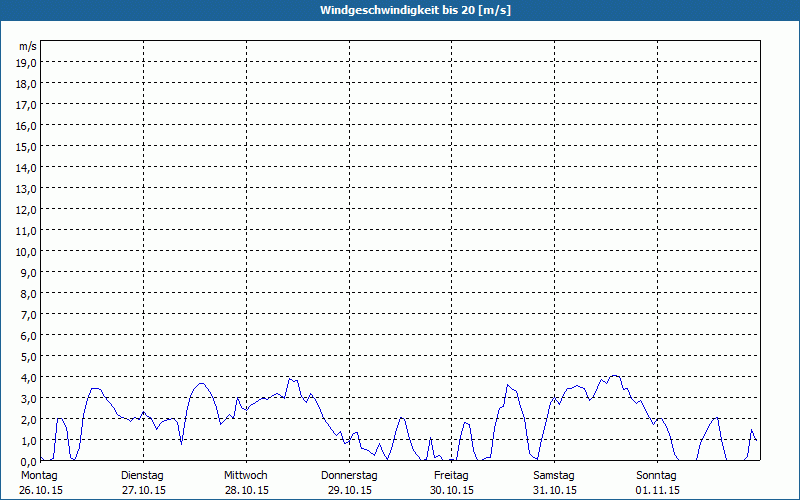This screenshot has width=800, height=500.
Task: Select the 13,0 y-axis value
Action: click(x=26, y=189)
